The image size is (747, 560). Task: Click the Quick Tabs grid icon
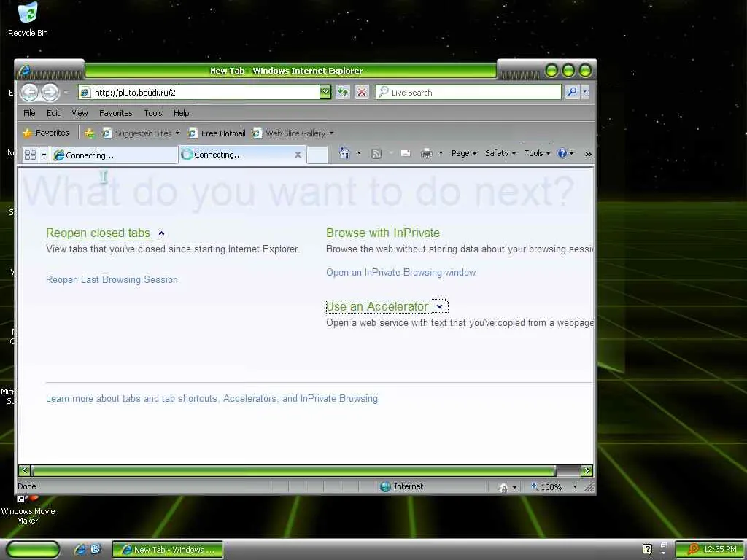click(30, 155)
